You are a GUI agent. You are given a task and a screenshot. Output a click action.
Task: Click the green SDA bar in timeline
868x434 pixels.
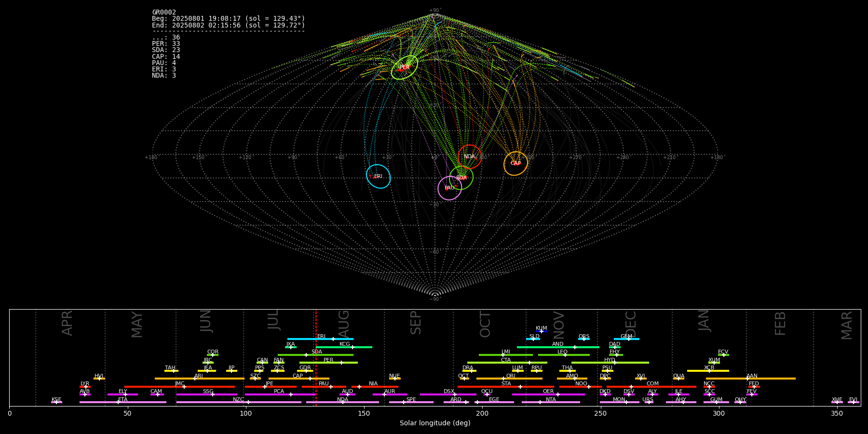point(315,355)
